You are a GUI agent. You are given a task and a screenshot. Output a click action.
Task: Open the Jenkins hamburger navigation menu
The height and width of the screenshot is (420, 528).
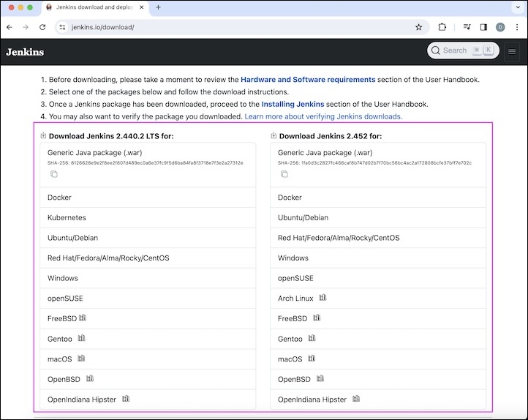[x=512, y=51]
